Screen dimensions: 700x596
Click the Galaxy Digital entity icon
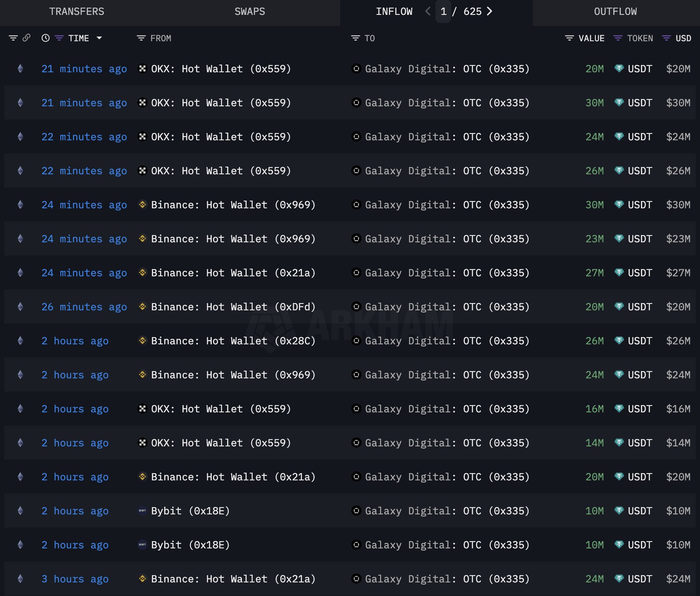356,68
